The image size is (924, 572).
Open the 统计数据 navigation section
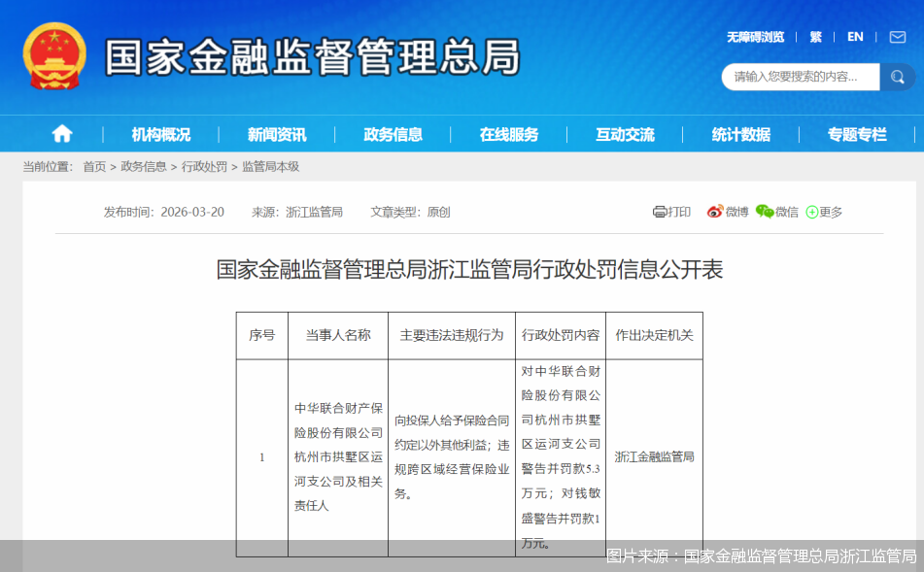tap(740, 134)
